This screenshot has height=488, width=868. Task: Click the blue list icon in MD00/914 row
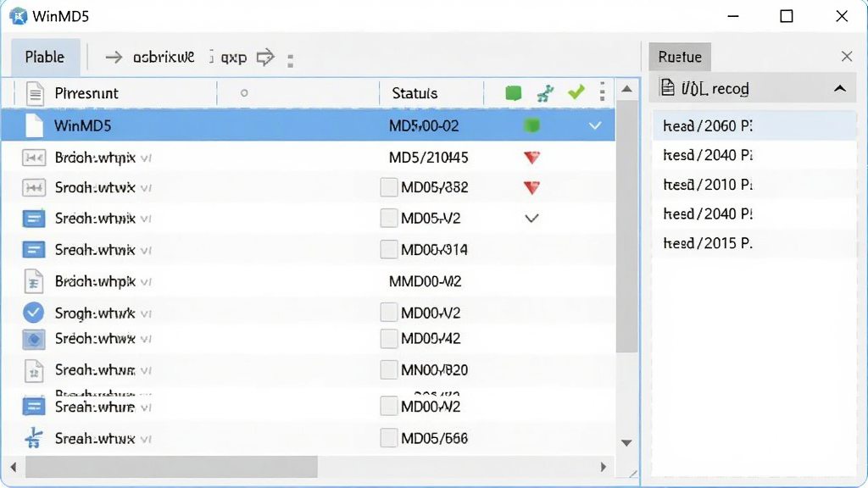33,250
